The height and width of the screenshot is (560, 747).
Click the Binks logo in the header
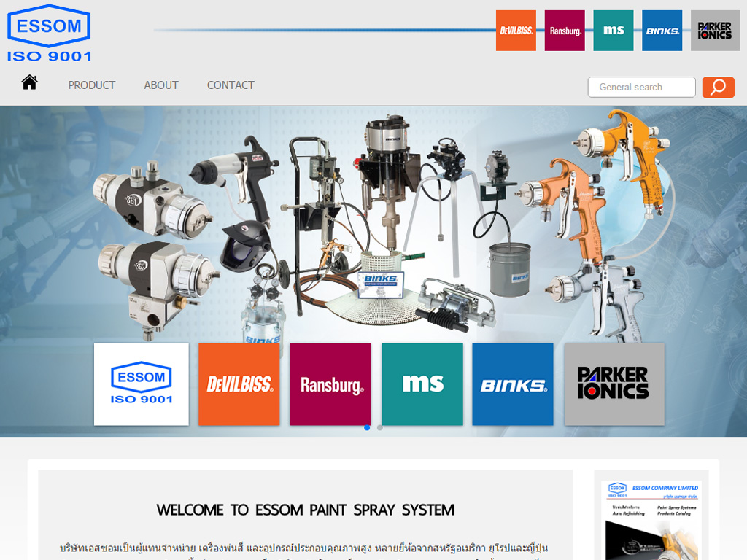pyautogui.click(x=662, y=31)
